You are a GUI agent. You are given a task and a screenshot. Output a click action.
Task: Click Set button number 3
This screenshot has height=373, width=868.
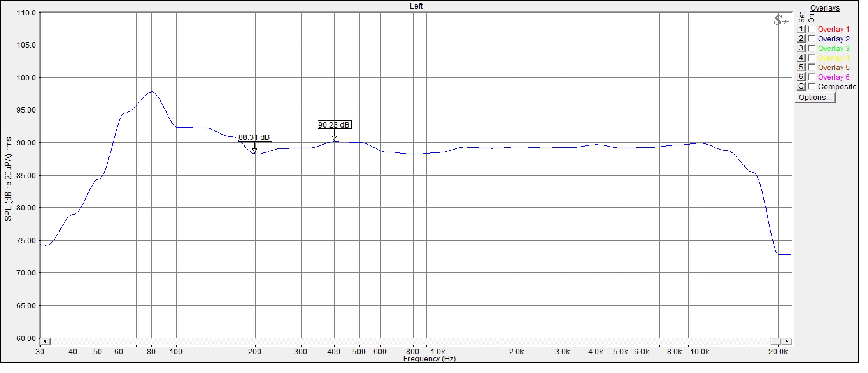[801, 48]
